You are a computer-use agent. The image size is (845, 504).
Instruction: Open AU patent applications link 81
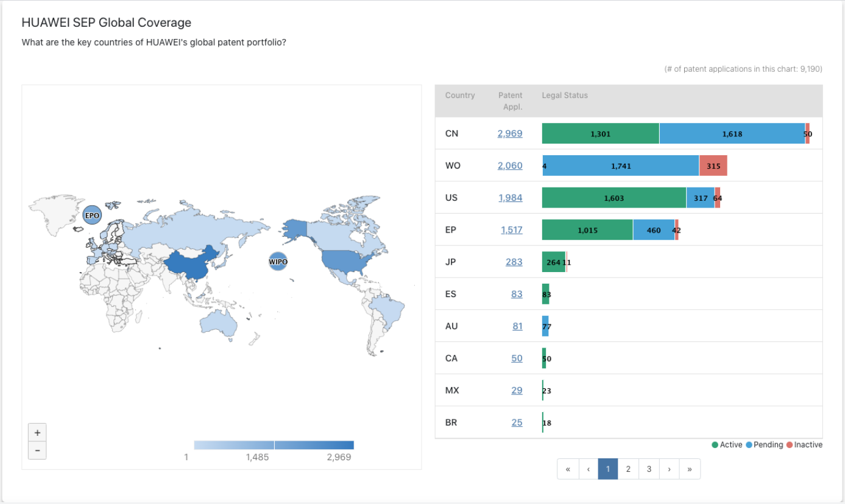tap(518, 326)
